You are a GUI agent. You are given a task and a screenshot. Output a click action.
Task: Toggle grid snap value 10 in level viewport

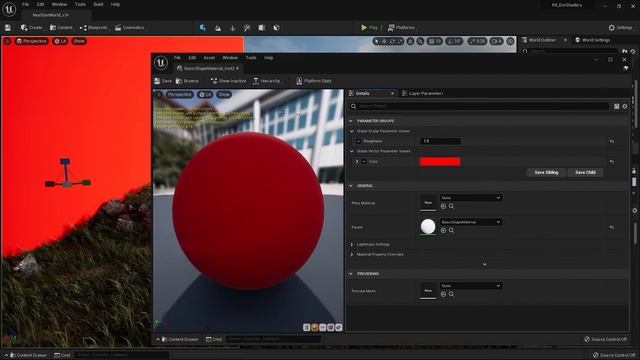coord(435,41)
